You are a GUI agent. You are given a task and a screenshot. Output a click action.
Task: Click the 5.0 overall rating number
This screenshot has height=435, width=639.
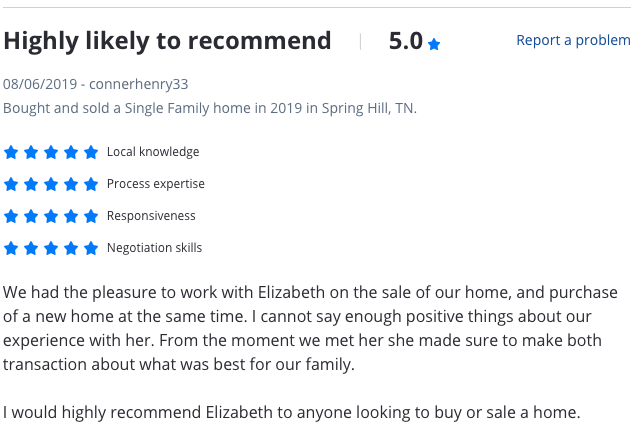[405, 41]
